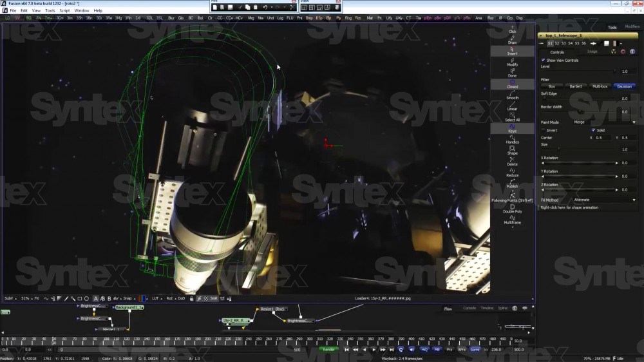Click the Smooth points icon
The image size is (644, 362).
(512, 95)
